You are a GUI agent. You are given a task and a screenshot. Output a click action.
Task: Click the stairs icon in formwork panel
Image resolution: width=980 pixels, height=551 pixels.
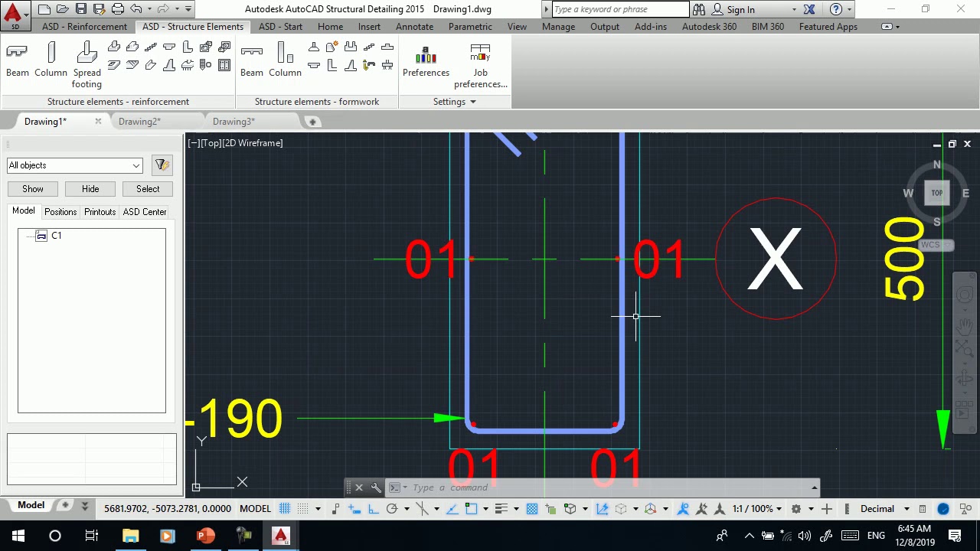click(369, 47)
